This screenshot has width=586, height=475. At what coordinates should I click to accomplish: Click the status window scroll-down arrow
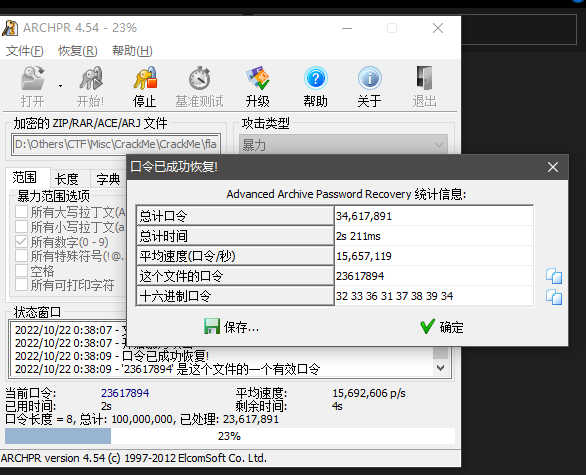coord(441,368)
